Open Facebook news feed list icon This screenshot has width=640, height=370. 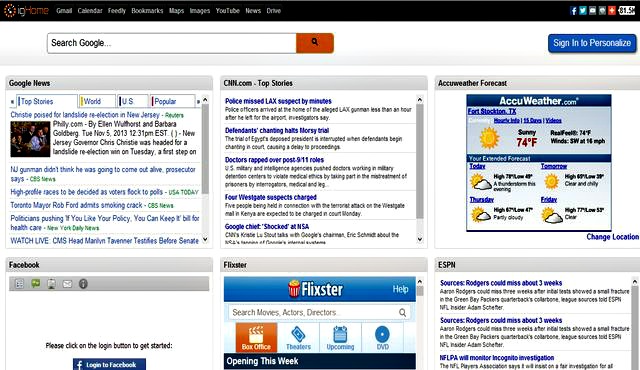click(x=19, y=284)
